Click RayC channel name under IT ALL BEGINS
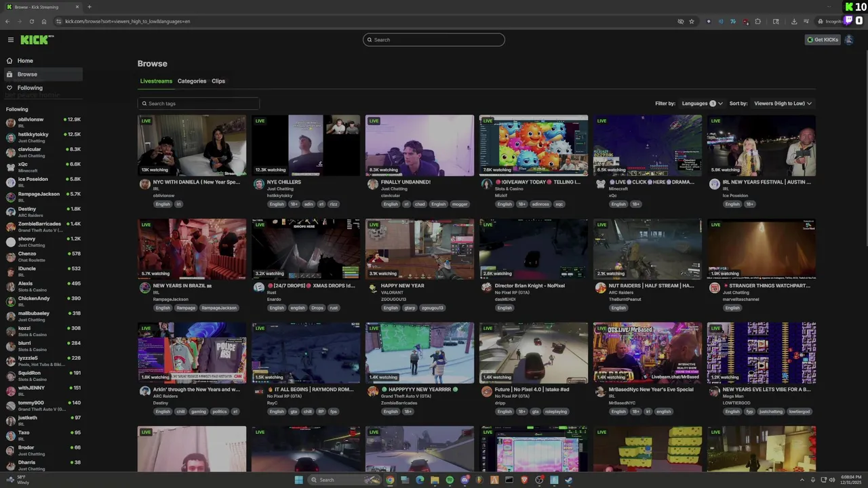 coord(272,403)
